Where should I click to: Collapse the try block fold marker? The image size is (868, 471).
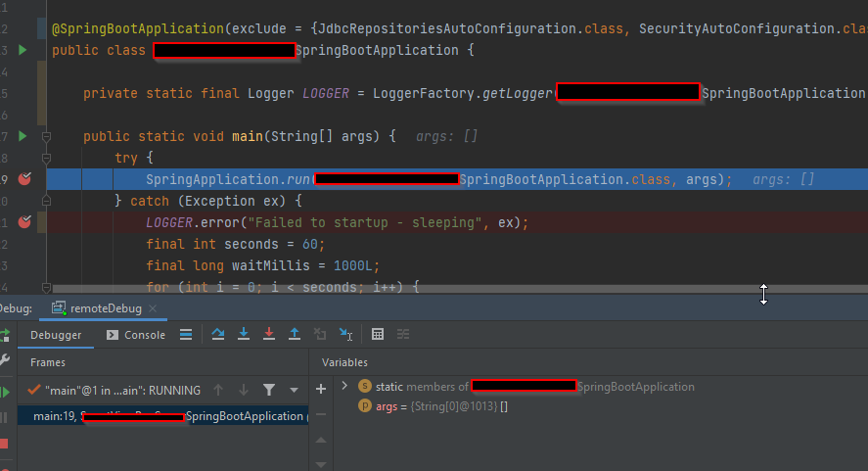pos(46,158)
